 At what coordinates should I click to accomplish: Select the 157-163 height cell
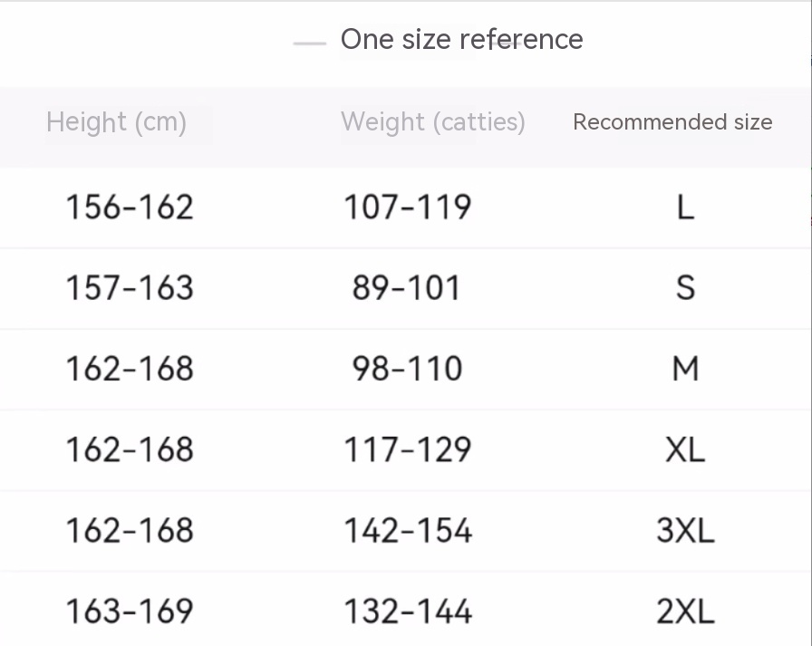point(130,288)
